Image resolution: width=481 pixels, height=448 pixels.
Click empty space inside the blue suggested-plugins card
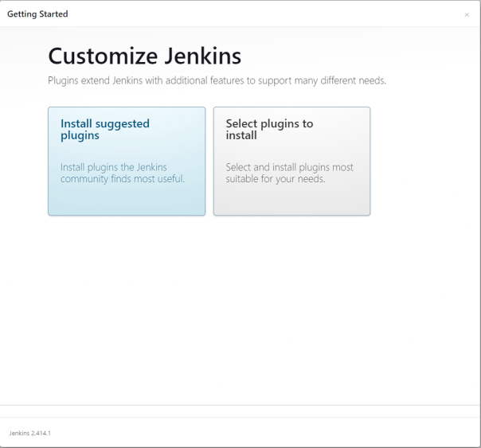tap(127, 201)
